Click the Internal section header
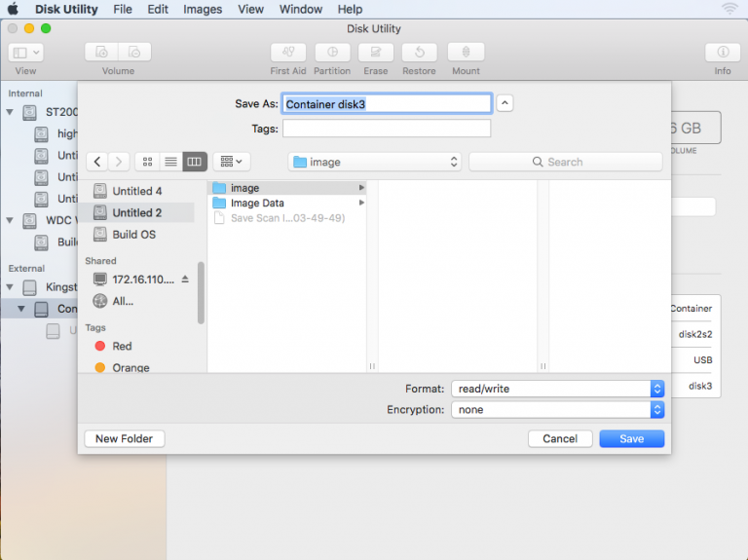Screen dimensions: 748x560 (x=25, y=93)
